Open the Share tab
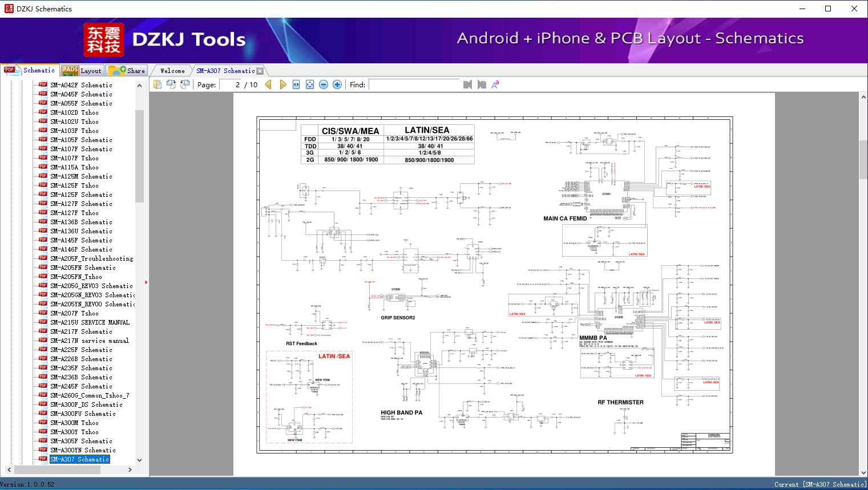Viewport: 868px width, 490px height. click(x=127, y=71)
